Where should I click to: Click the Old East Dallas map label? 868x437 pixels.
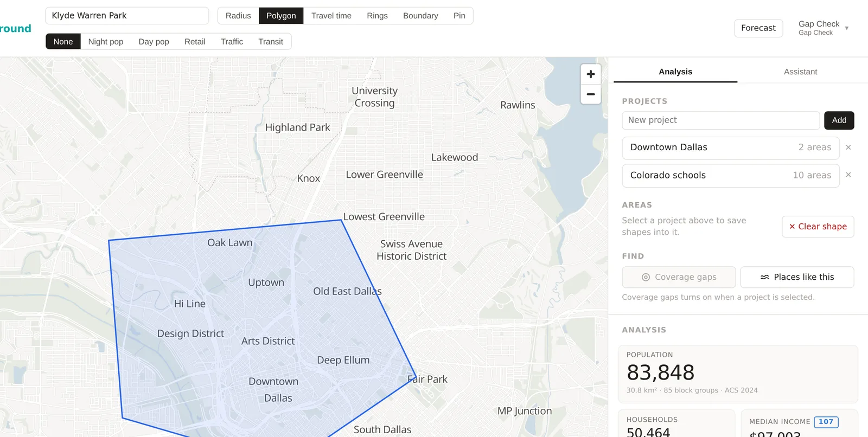click(x=347, y=291)
